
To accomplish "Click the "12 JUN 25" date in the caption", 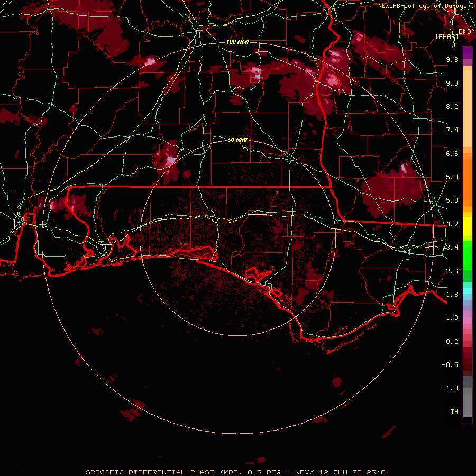I will click(x=340, y=472).
